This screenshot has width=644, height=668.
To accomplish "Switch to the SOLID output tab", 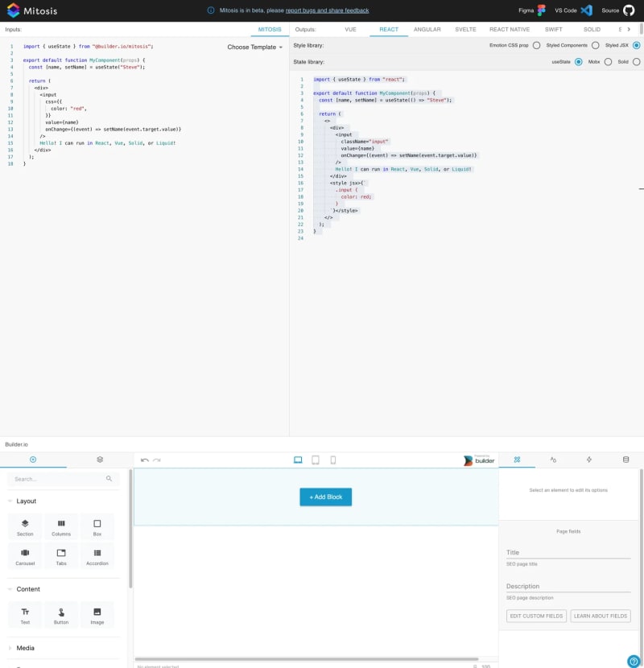I will [592, 30].
